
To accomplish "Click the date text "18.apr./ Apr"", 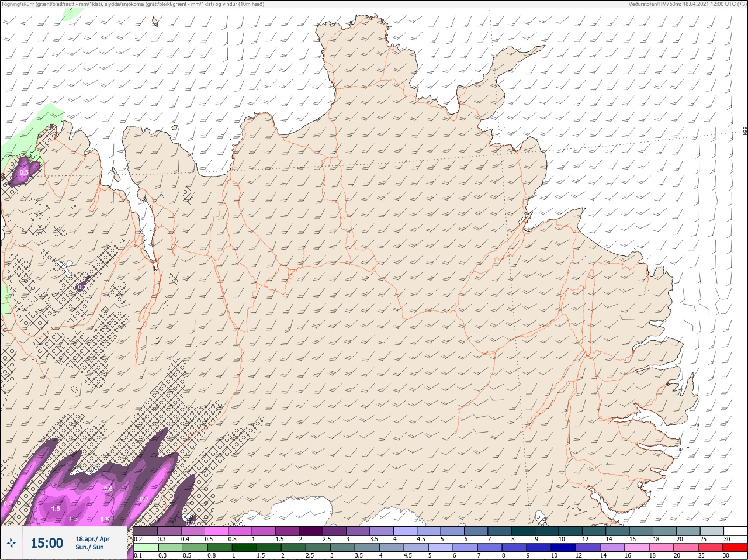I will click(92, 539).
